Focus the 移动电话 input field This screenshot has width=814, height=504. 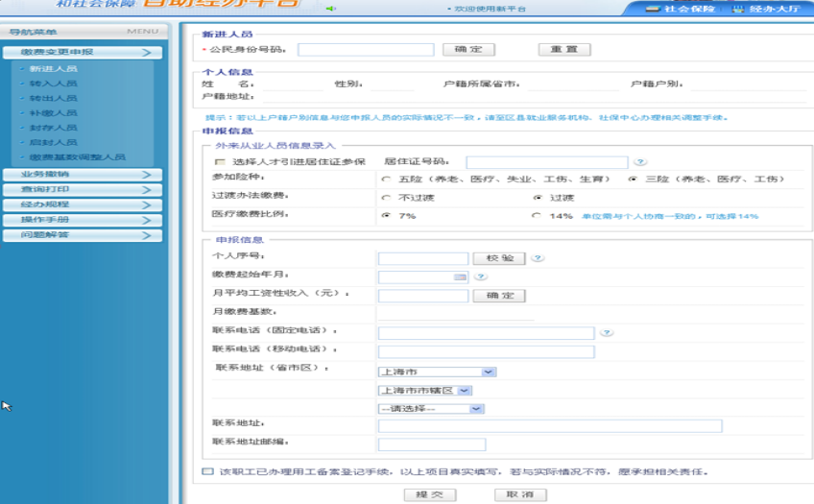pyautogui.click(x=487, y=352)
